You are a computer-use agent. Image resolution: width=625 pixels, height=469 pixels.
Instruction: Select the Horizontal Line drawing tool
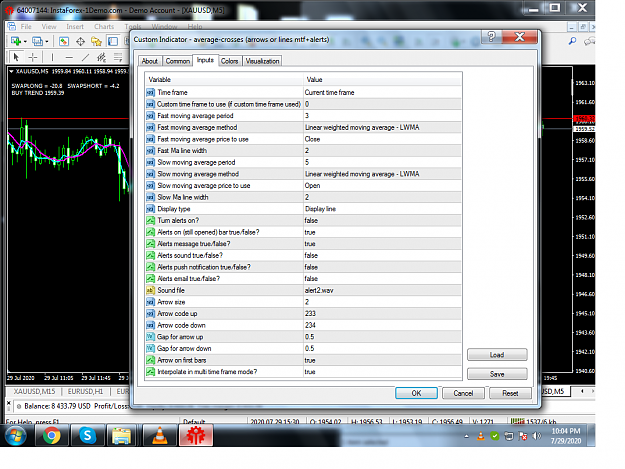(69, 57)
